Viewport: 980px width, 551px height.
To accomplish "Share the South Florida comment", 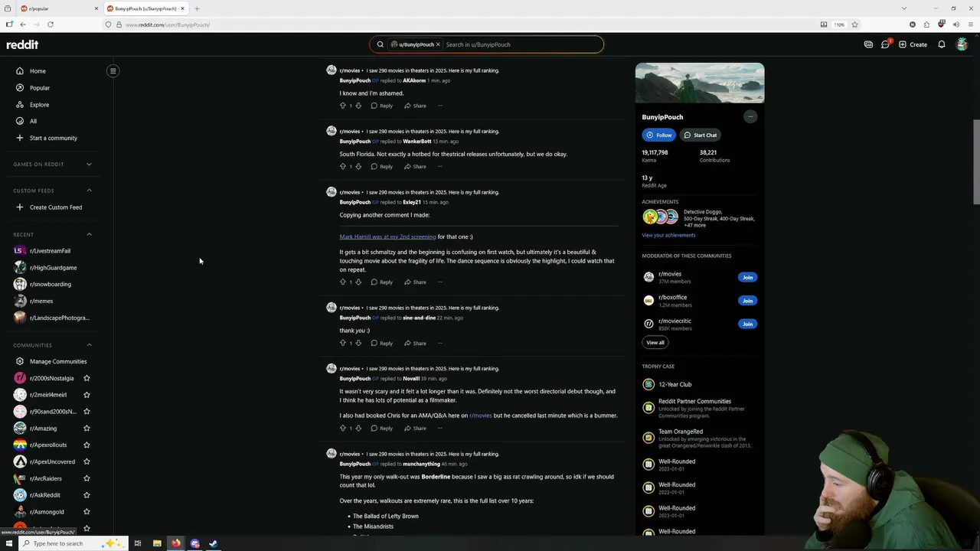I will pos(415,167).
